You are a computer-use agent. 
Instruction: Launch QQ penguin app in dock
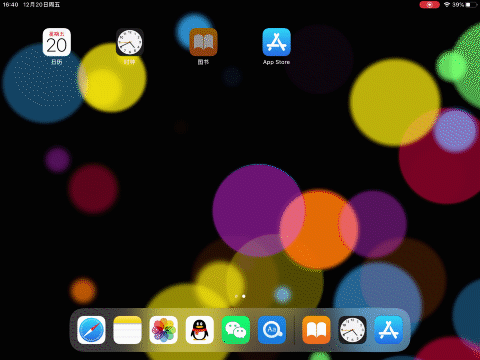[200, 330]
